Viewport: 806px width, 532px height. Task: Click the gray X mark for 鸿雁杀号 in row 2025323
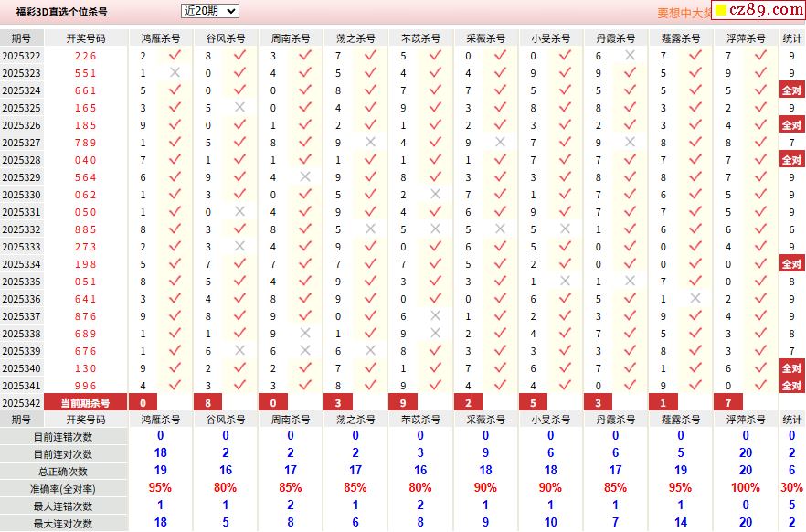pos(175,72)
